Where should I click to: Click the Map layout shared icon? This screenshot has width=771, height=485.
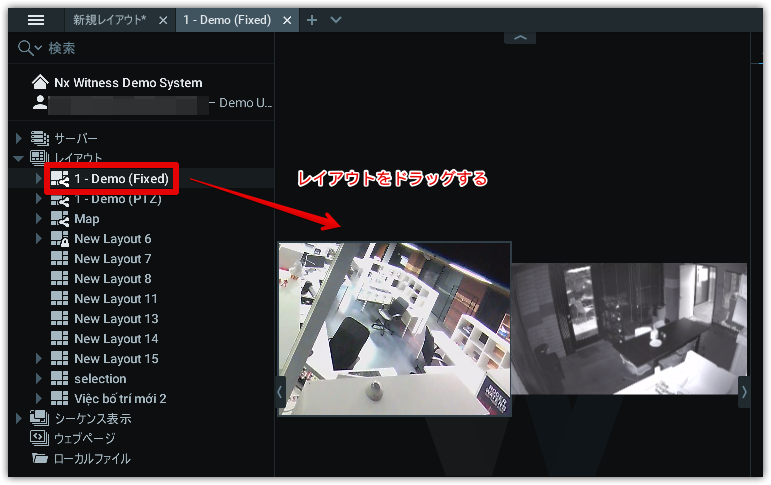[59, 219]
